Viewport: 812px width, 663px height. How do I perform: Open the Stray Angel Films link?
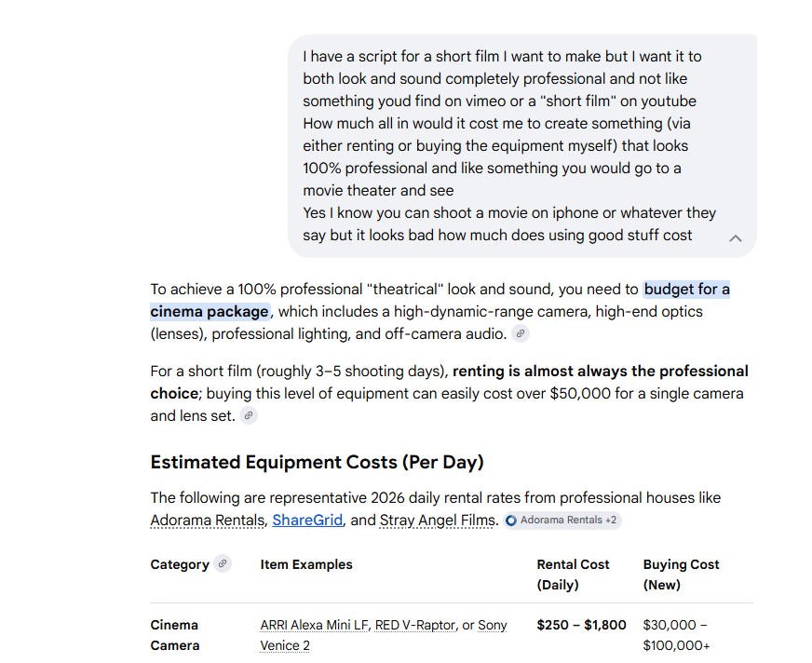[x=437, y=521]
